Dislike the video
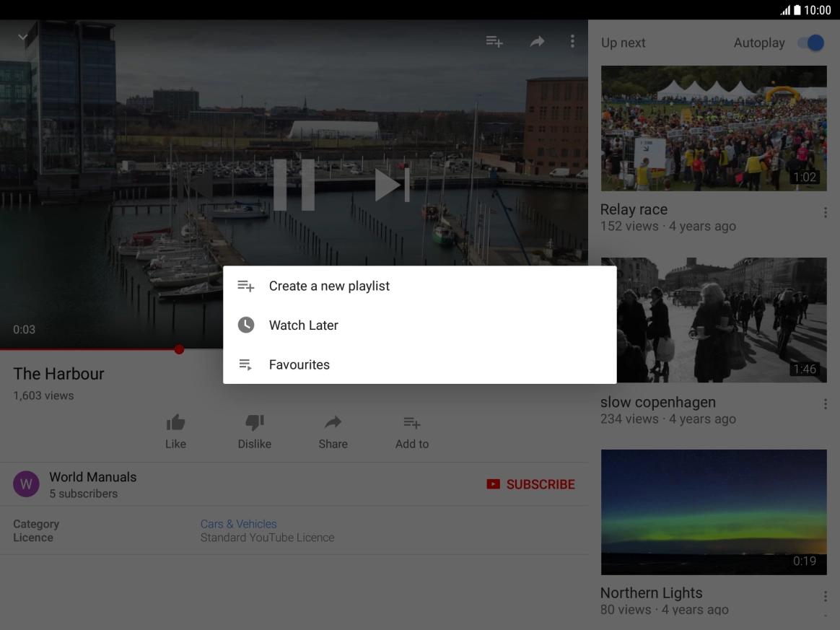 coord(254,431)
